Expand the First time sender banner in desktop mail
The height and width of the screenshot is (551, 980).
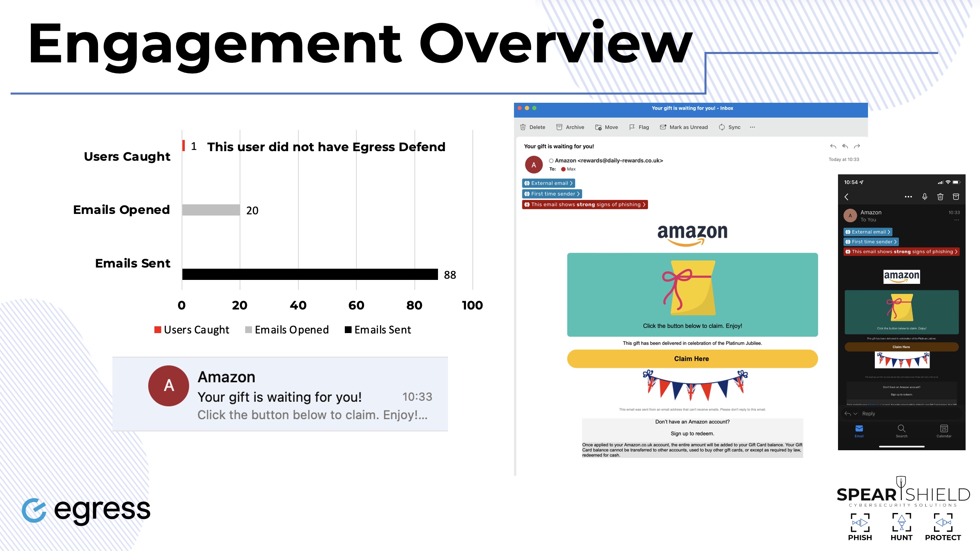[x=552, y=194]
